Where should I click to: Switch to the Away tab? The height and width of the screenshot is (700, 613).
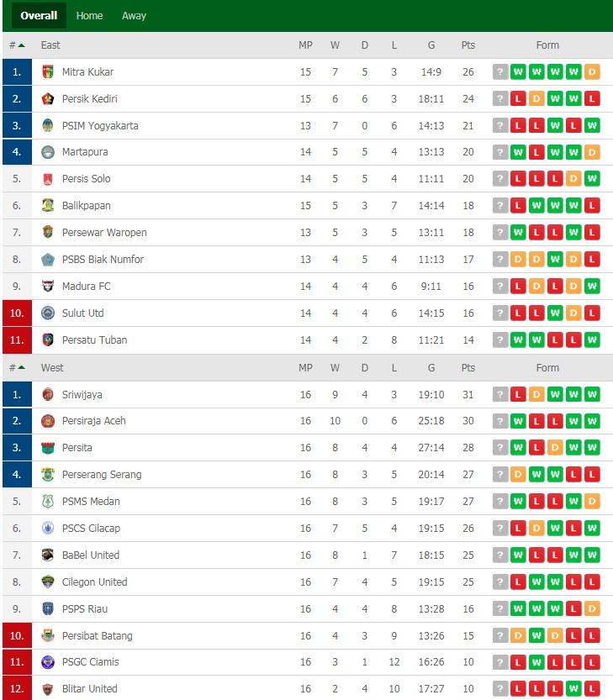[134, 16]
